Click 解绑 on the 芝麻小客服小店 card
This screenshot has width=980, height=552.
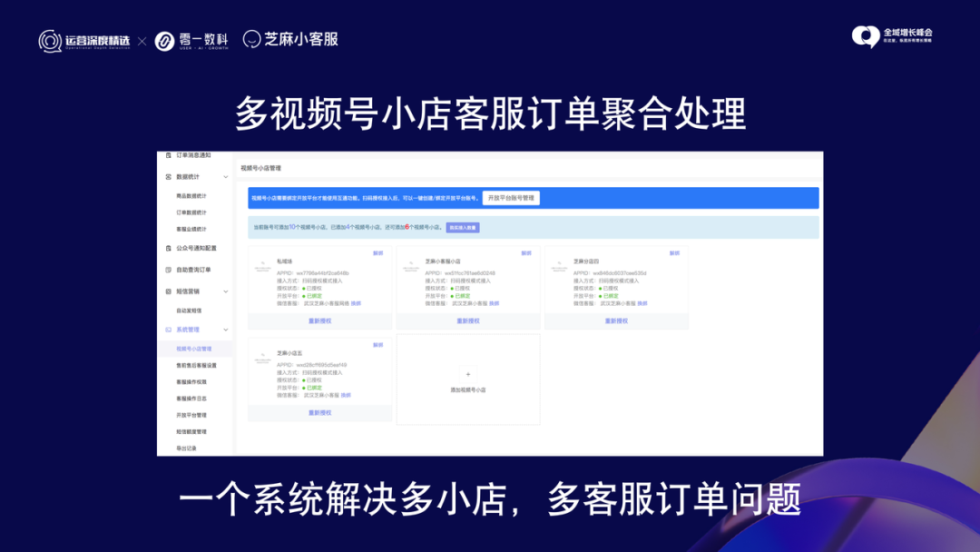click(526, 253)
